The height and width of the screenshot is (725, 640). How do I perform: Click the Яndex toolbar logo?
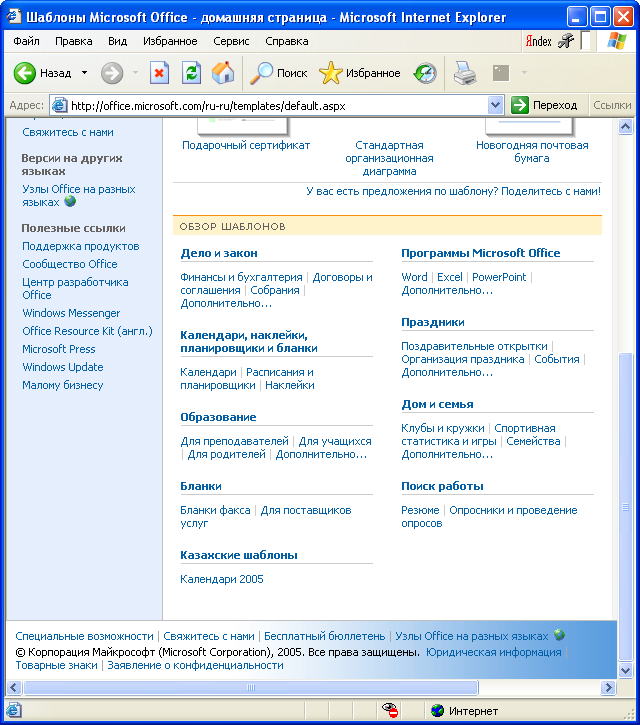pos(539,42)
